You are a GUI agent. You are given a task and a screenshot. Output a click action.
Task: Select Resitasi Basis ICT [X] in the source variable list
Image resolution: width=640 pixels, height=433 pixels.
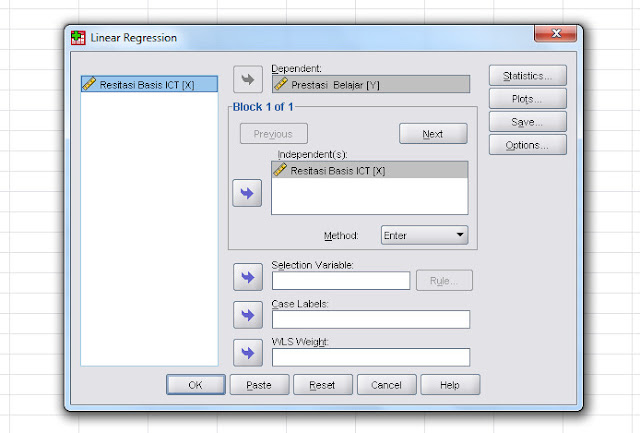click(x=149, y=84)
